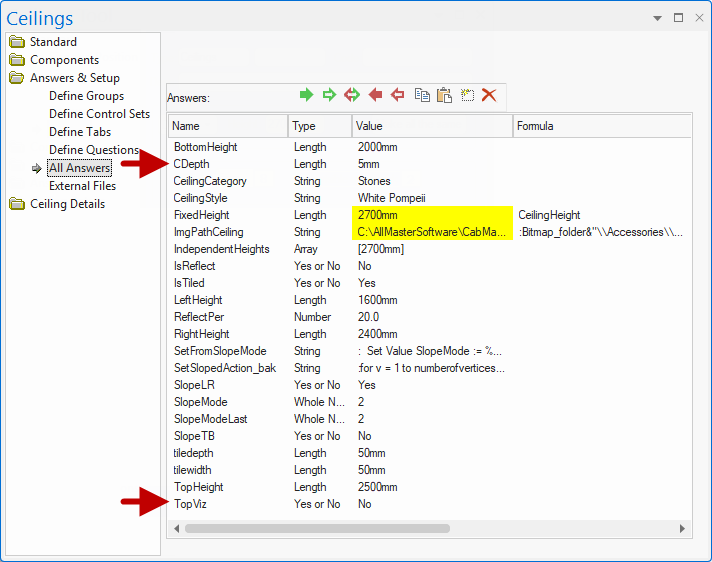Click the outlined red left arrow icon

398,95
